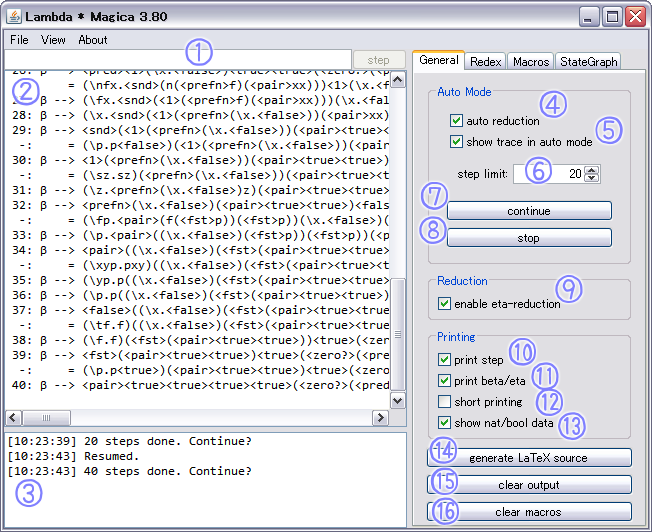Click the lambda expression input field
Screen dimensions: 652x532
[178, 60]
